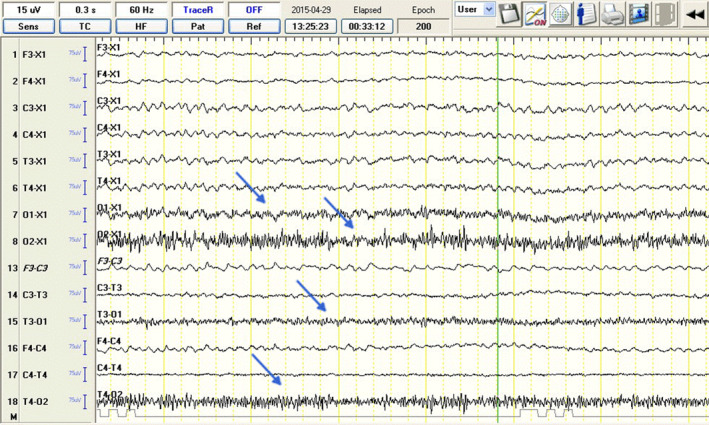The width and height of the screenshot is (709, 425).
Task: Click the greyed-out film strip icon
Action: 663,14
